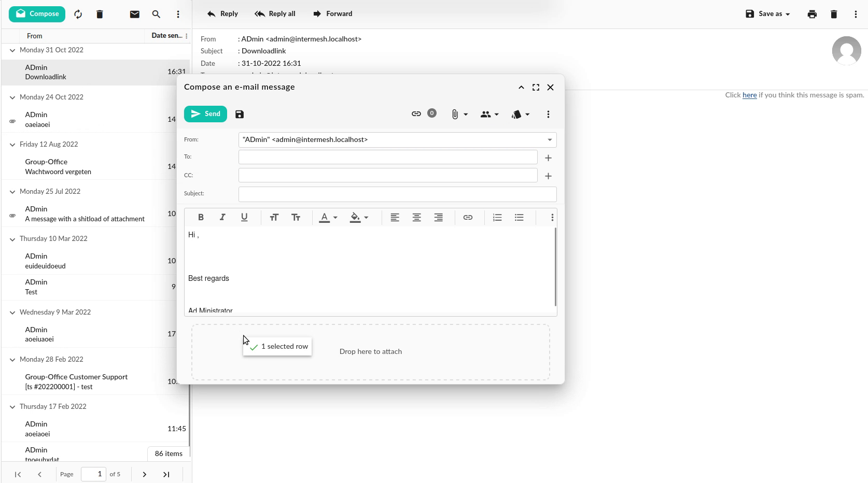The image size is (868, 483).
Task: Click the save draft floppy icon
Action: click(240, 115)
